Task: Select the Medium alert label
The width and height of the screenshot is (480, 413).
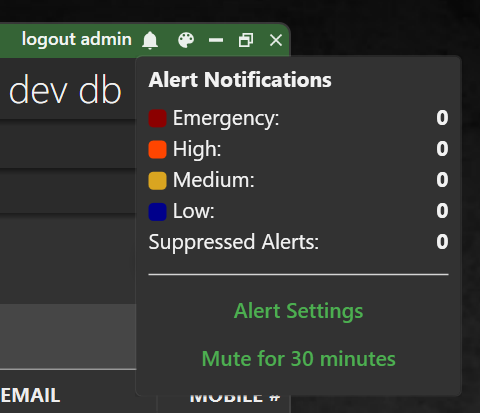Action: [x=213, y=180]
